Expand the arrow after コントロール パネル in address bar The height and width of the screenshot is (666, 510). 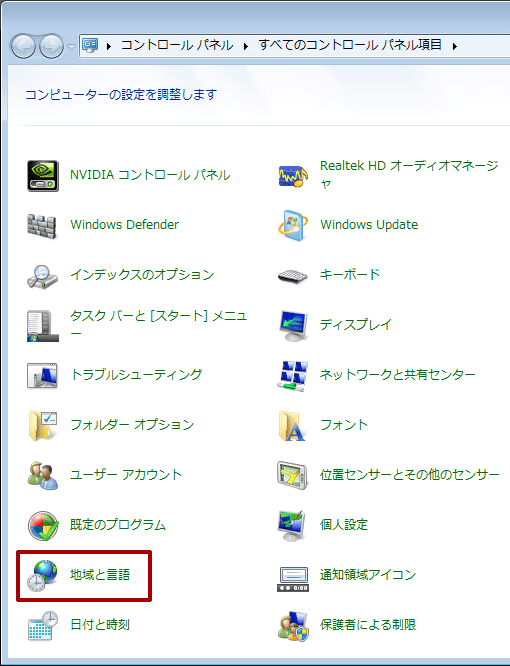point(245,46)
